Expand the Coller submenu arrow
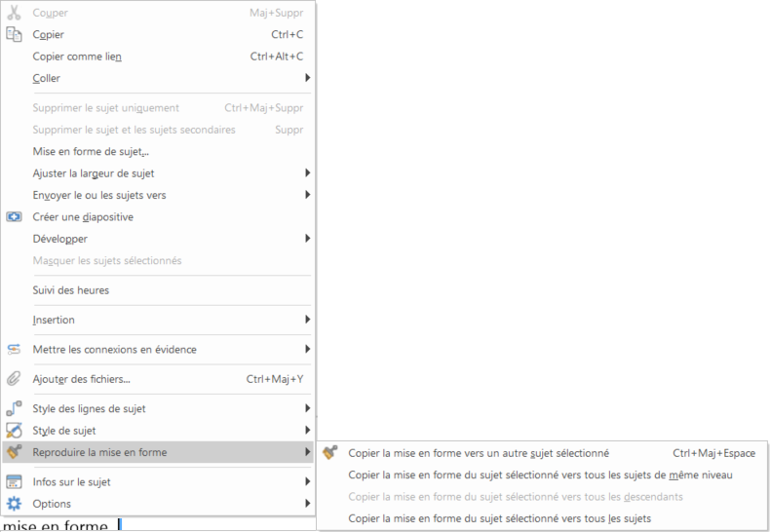Screen dimensions: 770x532 pos(307,78)
